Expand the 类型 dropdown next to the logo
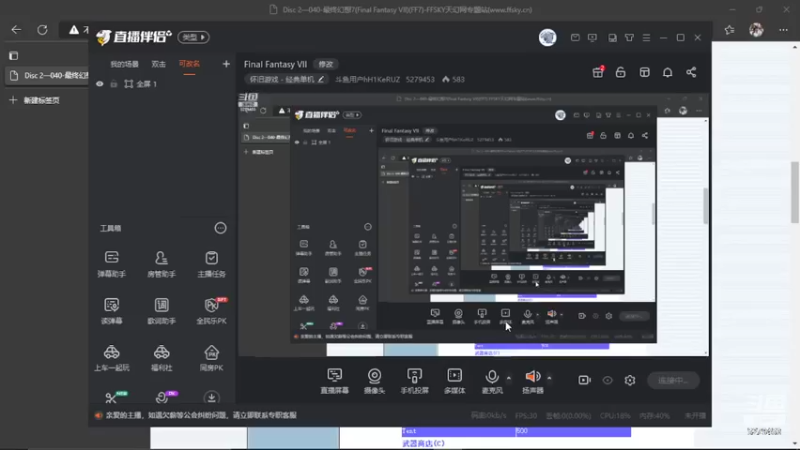The height and width of the screenshot is (450, 800). click(193, 37)
